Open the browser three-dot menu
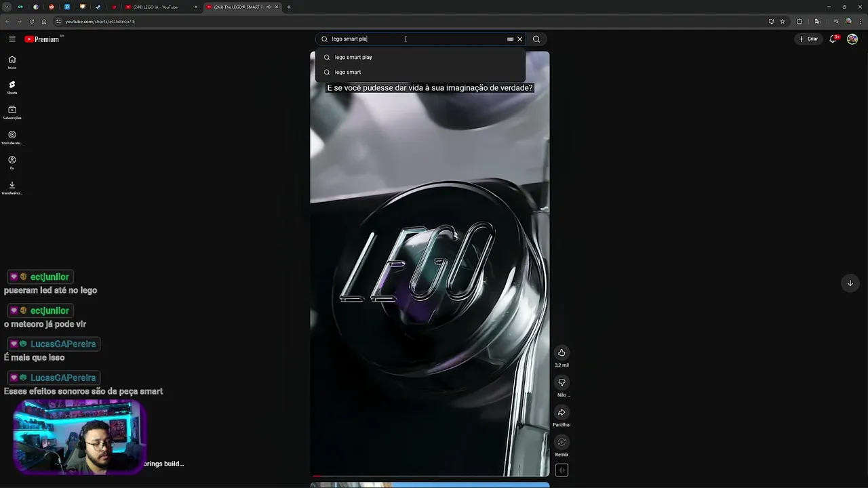The width and height of the screenshot is (868, 488). tap(860, 22)
